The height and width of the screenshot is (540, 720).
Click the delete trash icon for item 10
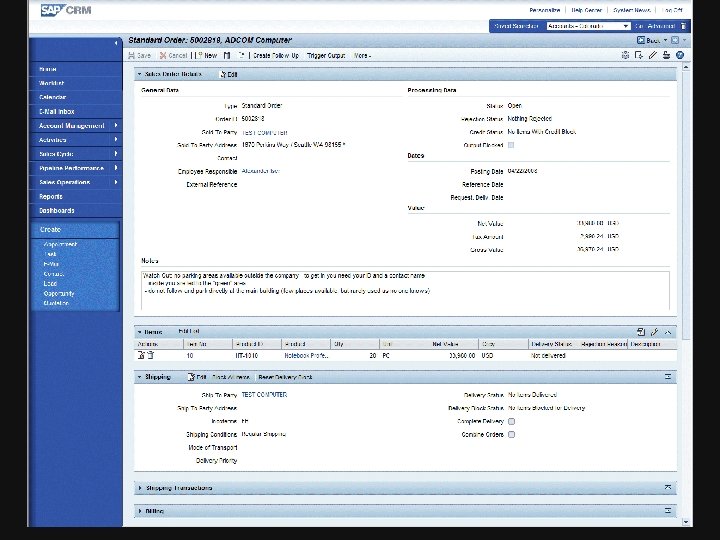tap(151, 355)
